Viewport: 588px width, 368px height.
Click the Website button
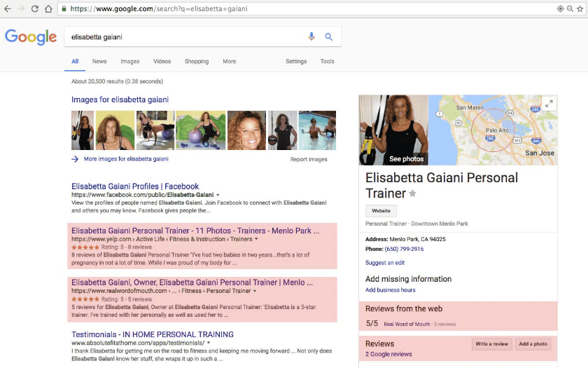(x=381, y=211)
